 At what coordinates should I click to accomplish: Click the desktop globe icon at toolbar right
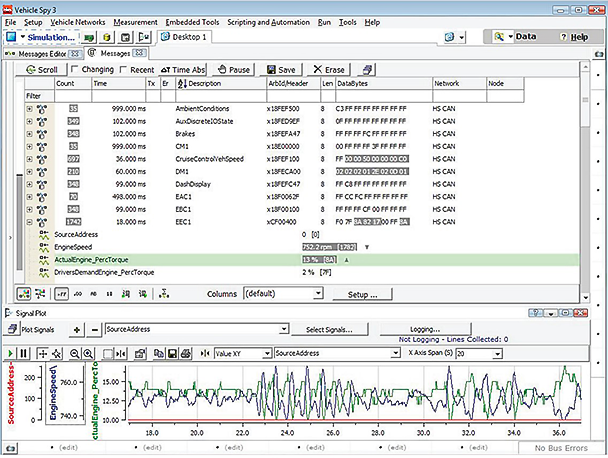449,37
